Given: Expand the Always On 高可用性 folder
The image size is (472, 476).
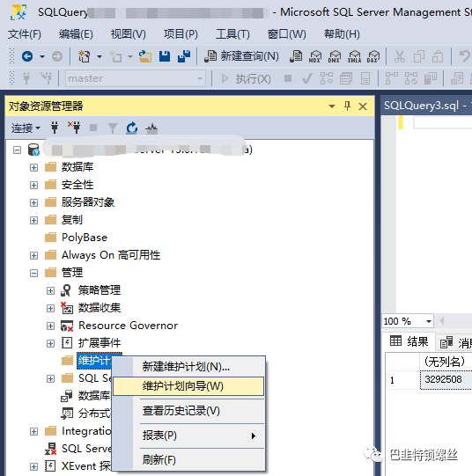Looking at the screenshot, I should [x=33, y=256].
